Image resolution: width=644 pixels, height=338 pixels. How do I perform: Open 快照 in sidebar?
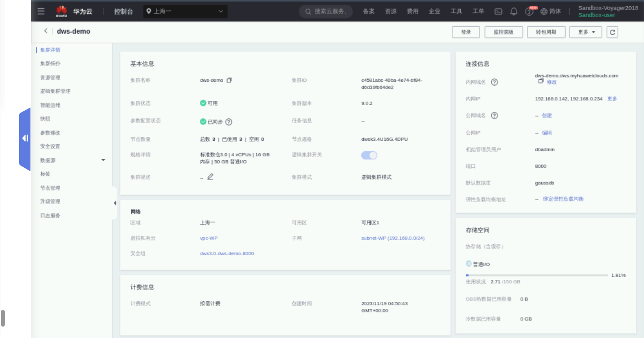[45, 119]
